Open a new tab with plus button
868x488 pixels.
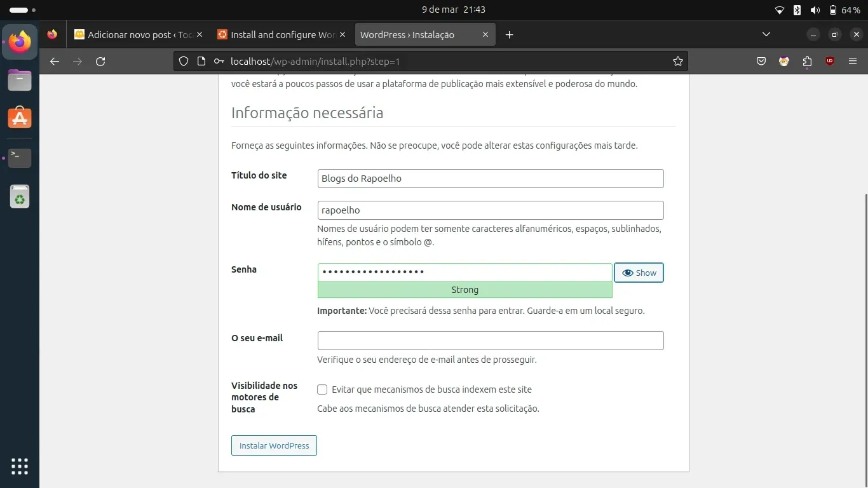point(509,35)
